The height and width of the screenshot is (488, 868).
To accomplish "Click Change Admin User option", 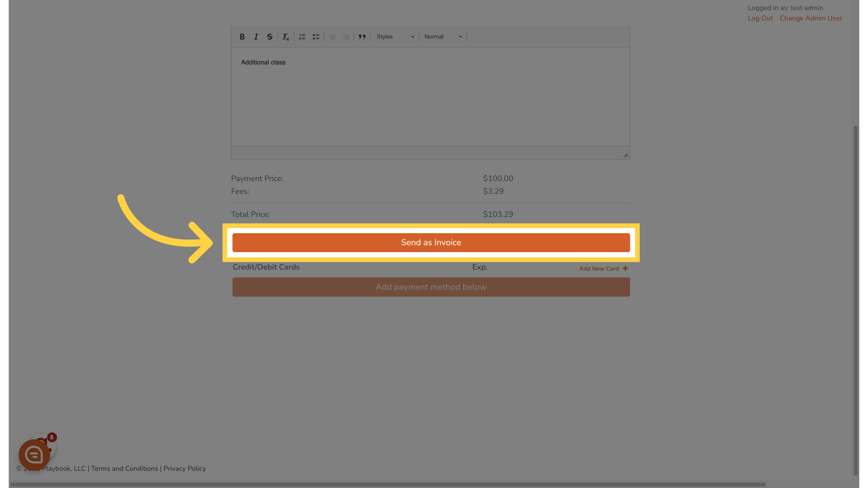I will click(811, 18).
